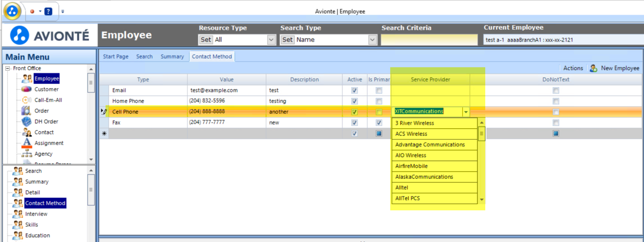This screenshot has height=242, width=644.
Task: Click the Search Criteria input field
Action: coord(429,39)
